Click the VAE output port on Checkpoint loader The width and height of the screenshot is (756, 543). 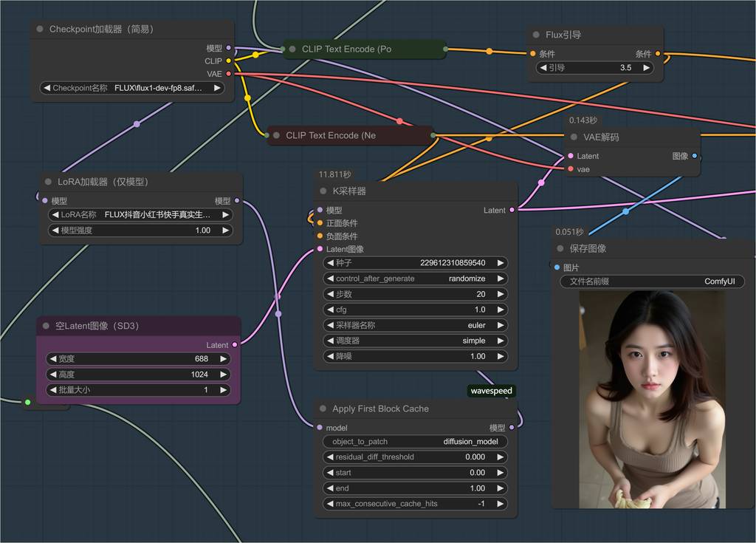coord(228,74)
